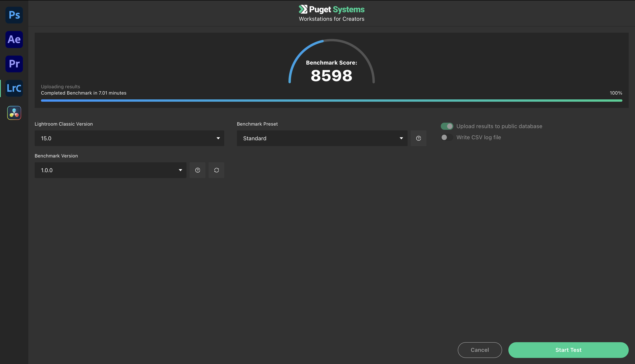Click Benchmark Version help icon

coord(197,170)
